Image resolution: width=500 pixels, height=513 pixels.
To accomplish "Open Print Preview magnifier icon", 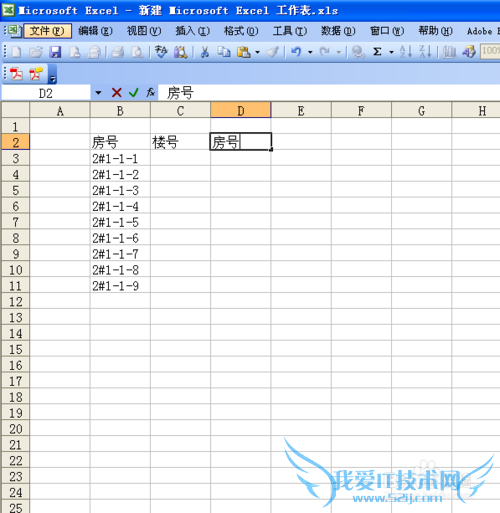I will pyautogui.click(x=137, y=52).
